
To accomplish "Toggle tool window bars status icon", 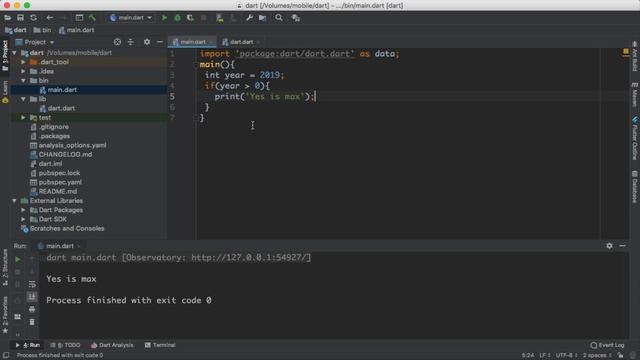I will 6,356.
